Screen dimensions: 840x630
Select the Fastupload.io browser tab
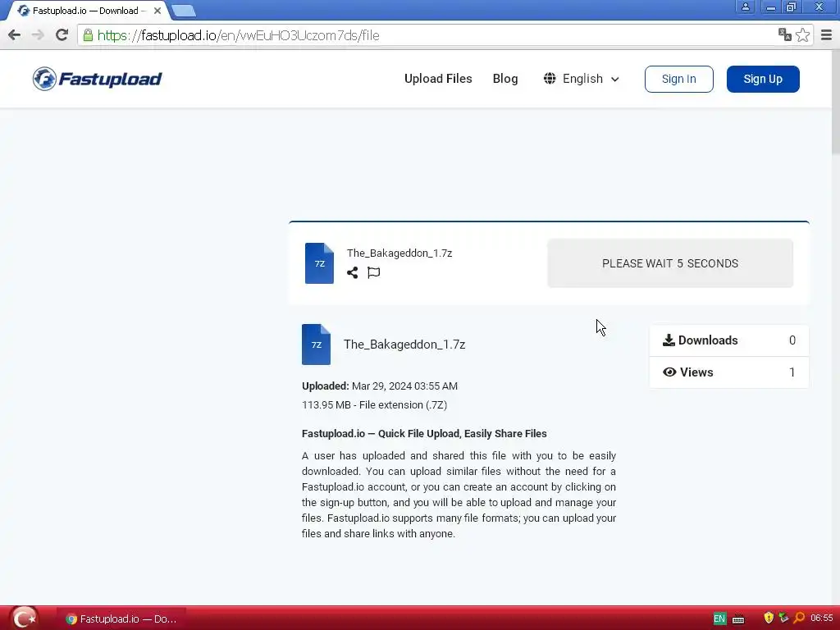click(x=85, y=11)
